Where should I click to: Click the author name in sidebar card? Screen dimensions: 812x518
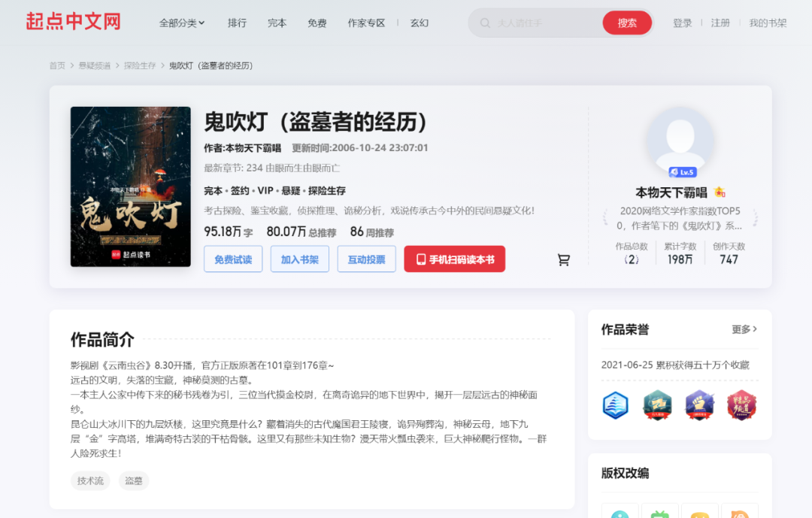(x=671, y=192)
